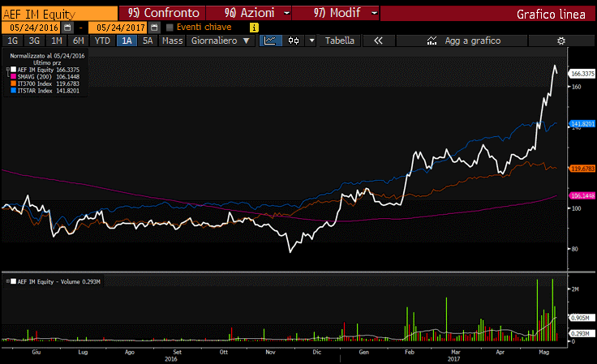Image resolution: width=597 pixels, height=364 pixels.
Task: Open the 97) Modif dropdown arrow
Action: click(372, 14)
